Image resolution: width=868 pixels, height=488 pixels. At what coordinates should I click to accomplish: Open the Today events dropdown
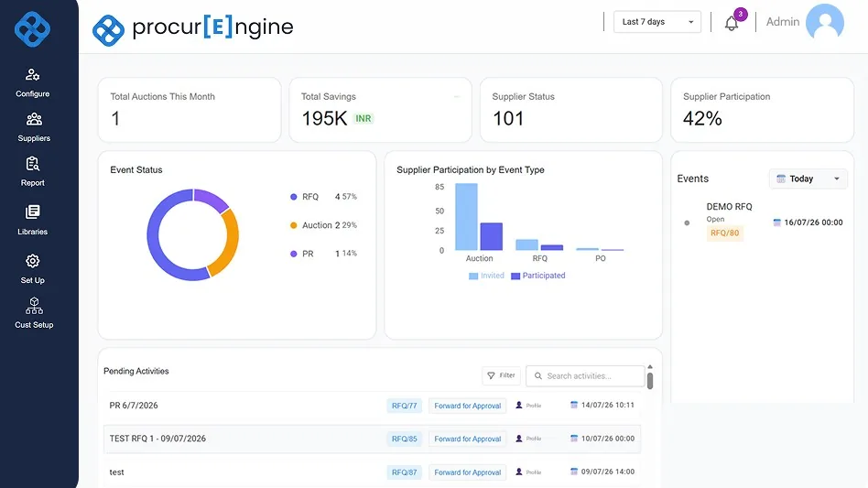[808, 179]
